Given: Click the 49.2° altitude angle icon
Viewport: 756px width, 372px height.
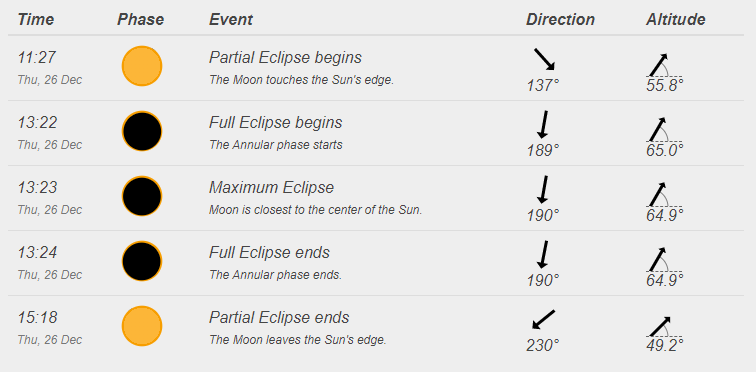Looking at the screenshot, I should click(664, 327).
